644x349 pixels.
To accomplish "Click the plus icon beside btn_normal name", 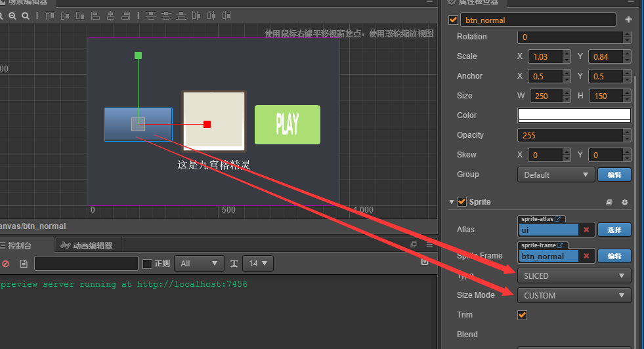I will (628, 20).
